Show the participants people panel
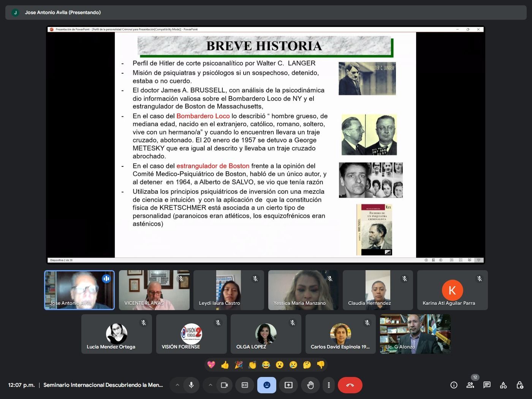The width and height of the screenshot is (532, 399). pyautogui.click(x=470, y=385)
